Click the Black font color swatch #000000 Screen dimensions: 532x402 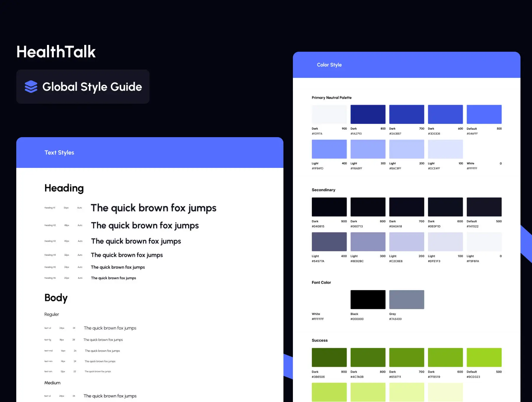pos(368,299)
